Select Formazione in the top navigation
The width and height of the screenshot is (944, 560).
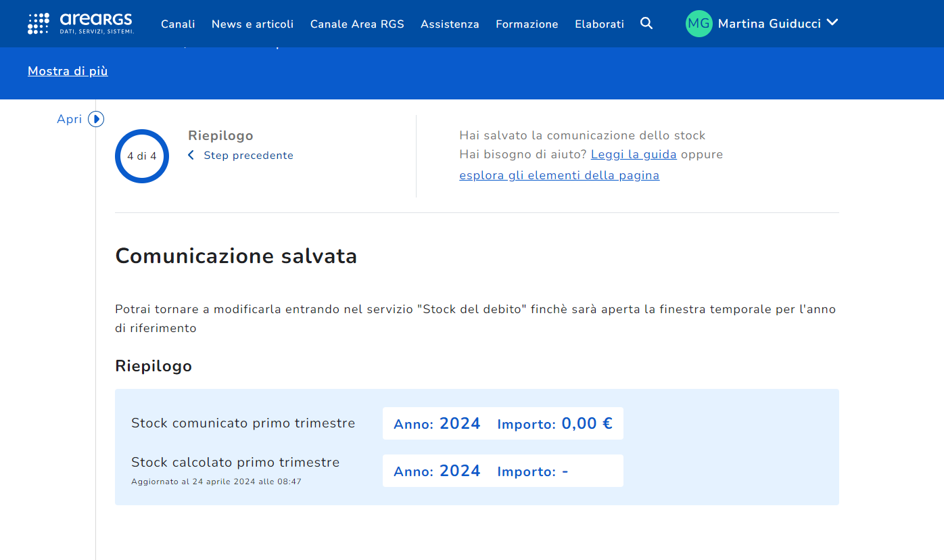click(527, 24)
